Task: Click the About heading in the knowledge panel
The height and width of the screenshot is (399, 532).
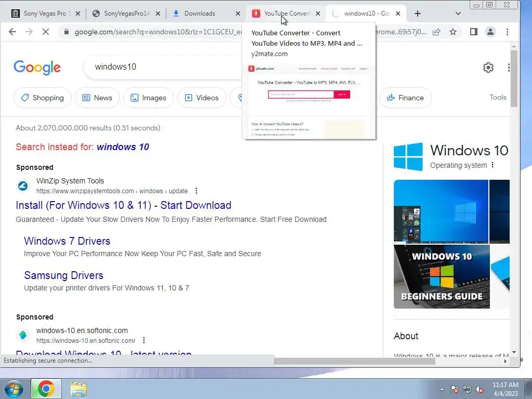Action: (406, 336)
